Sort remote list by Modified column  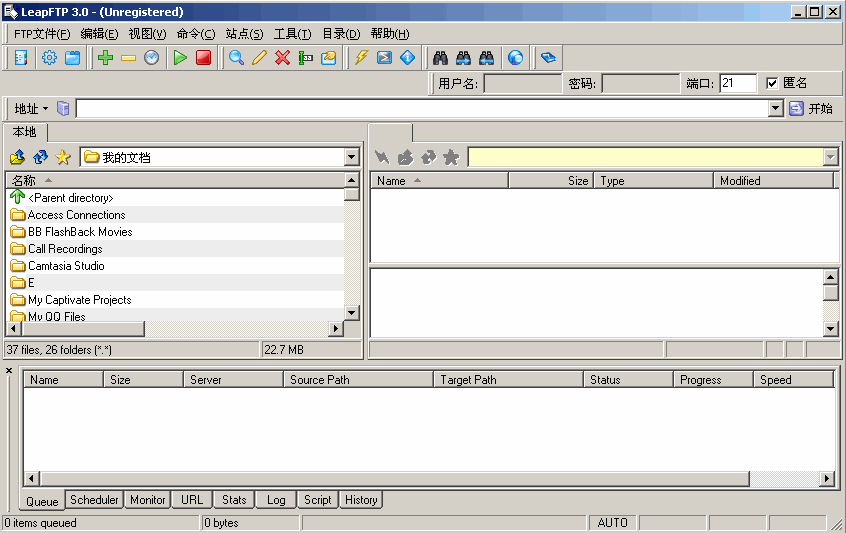click(773, 181)
